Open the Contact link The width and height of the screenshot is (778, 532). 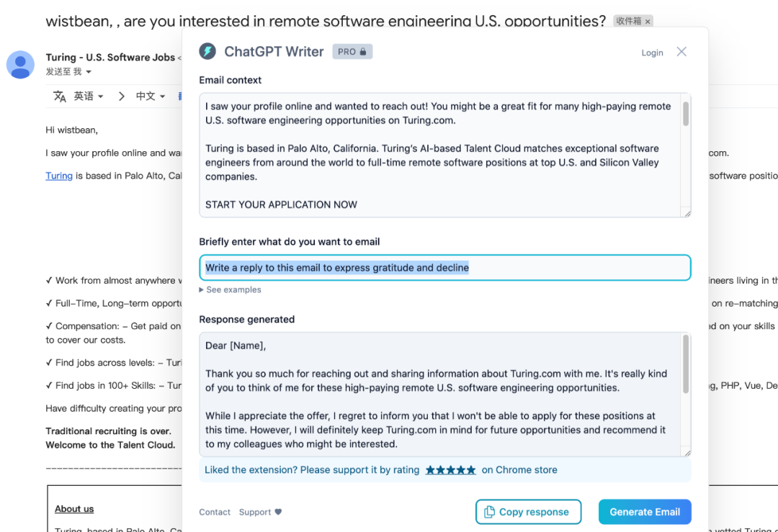point(215,513)
